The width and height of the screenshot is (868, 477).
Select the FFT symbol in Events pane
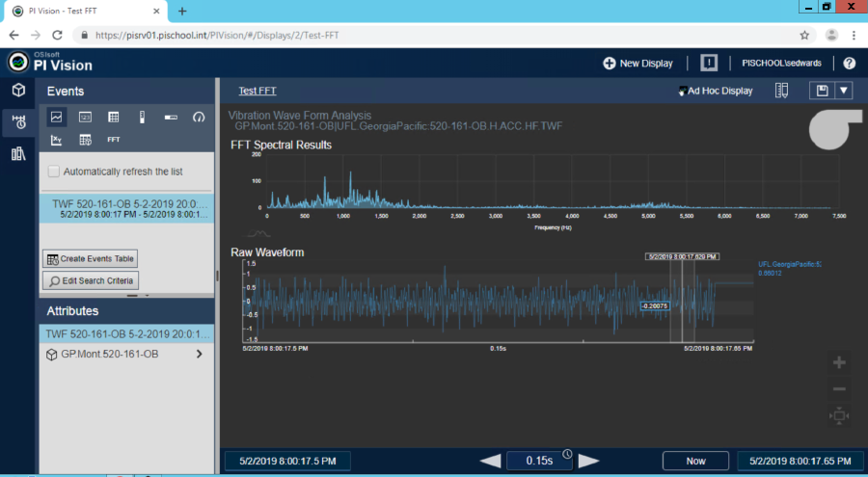tap(114, 140)
